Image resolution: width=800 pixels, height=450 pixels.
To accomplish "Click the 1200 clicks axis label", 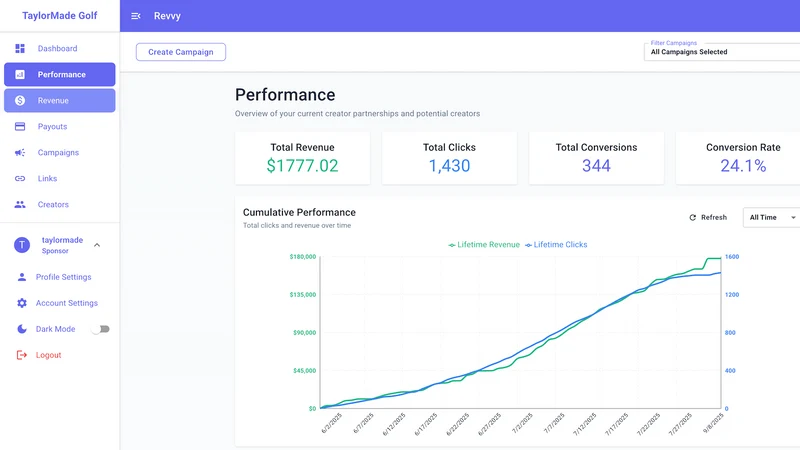I will pyautogui.click(x=732, y=295).
